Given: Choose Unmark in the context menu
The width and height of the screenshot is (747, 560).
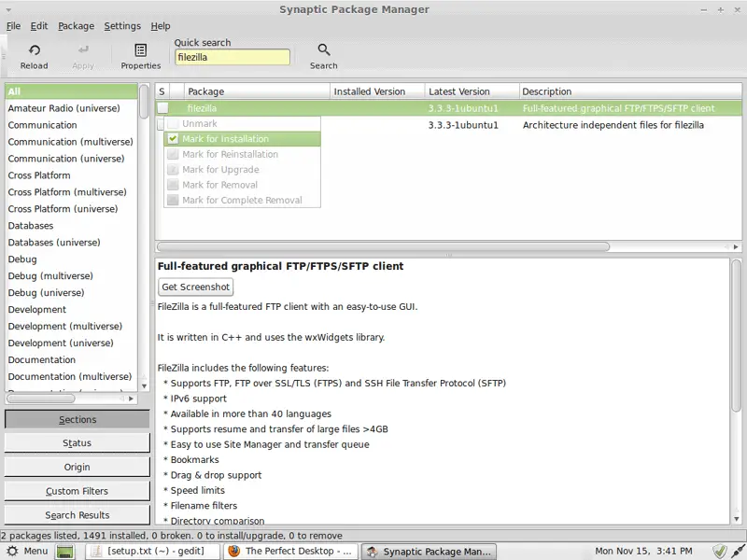Looking at the screenshot, I should tap(242, 123).
